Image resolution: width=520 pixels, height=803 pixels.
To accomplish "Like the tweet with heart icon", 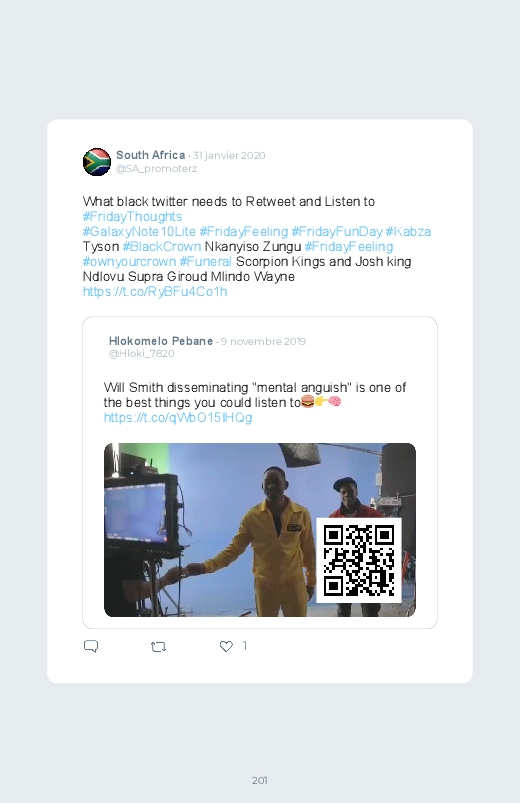I will pyautogui.click(x=226, y=646).
